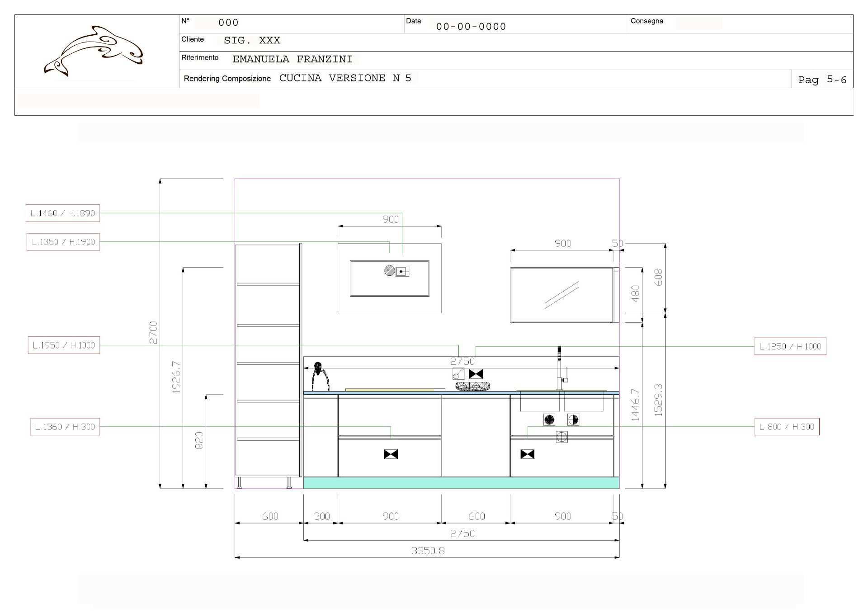The image size is (868, 613).
Task: Click the dolphin logo in the header
Action: [93, 51]
